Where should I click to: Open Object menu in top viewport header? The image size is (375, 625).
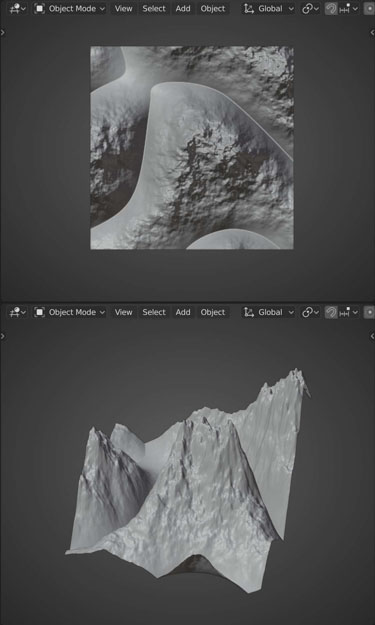tap(213, 8)
